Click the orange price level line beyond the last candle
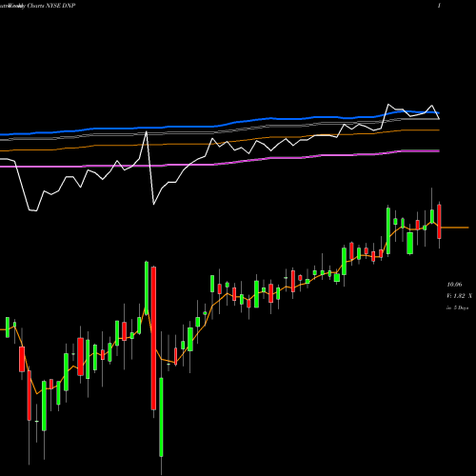The height and width of the screenshot is (476, 476). [455, 228]
